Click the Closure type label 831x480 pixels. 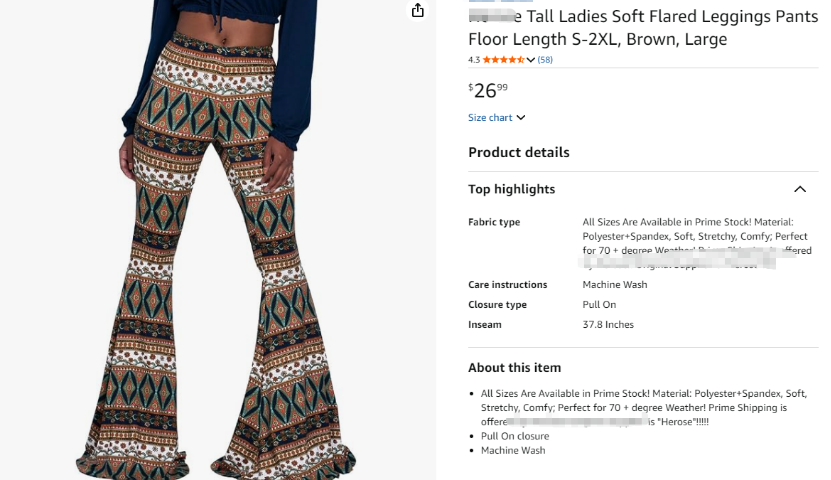point(497,305)
